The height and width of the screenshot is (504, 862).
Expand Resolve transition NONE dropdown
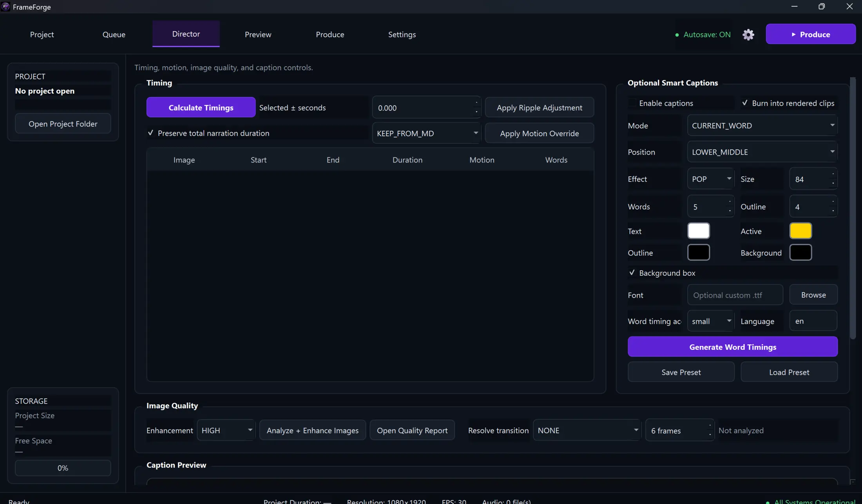point(587,430)
